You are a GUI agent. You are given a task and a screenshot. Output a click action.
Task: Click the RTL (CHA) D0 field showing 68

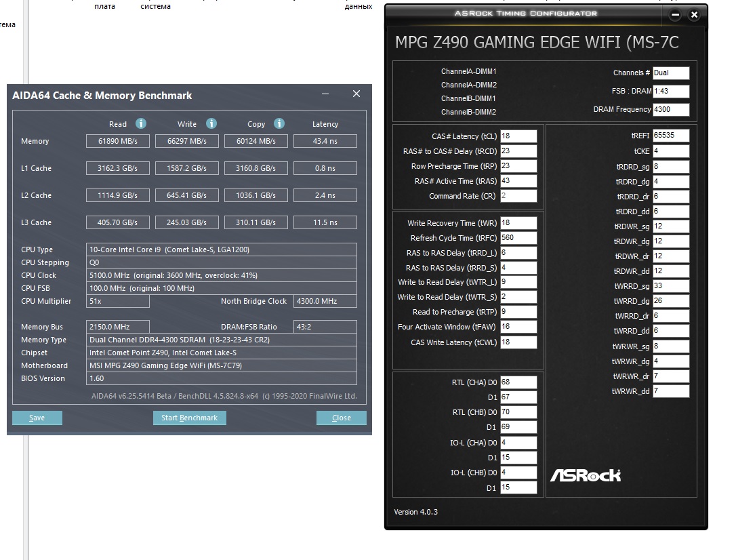(x=518, y=382)
